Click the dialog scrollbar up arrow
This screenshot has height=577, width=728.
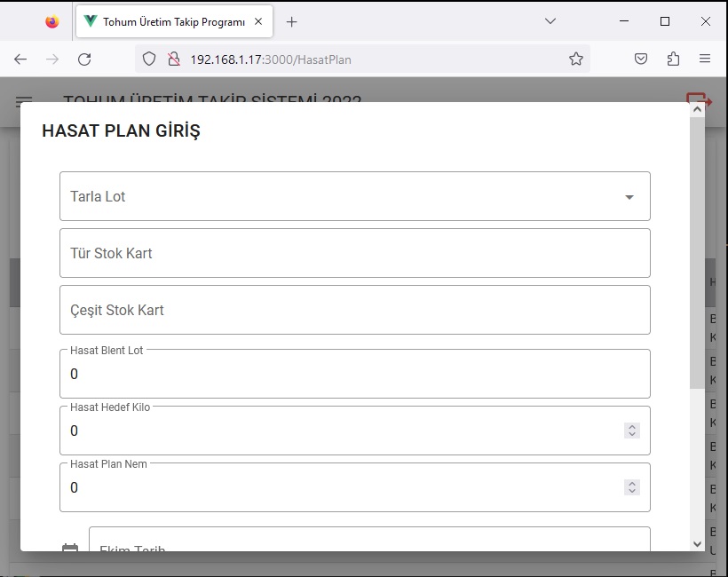click(697, 109)
